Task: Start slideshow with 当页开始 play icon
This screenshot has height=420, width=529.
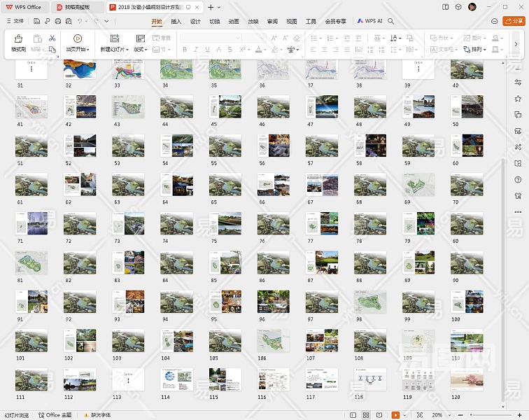Action: [77, 38]
